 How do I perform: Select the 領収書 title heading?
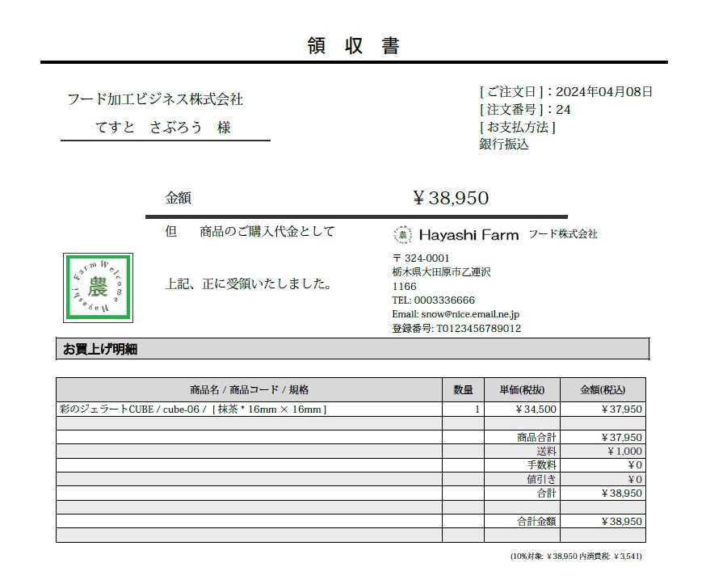click(354, 45)
